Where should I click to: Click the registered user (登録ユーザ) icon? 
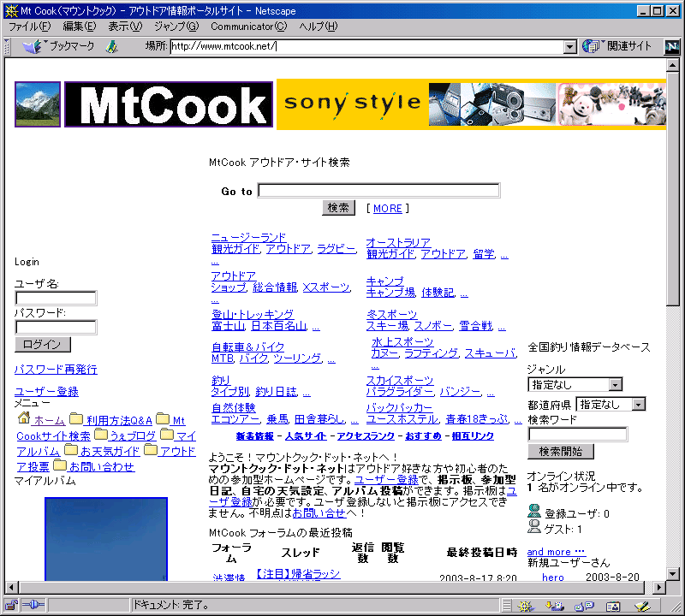(533, 512)
